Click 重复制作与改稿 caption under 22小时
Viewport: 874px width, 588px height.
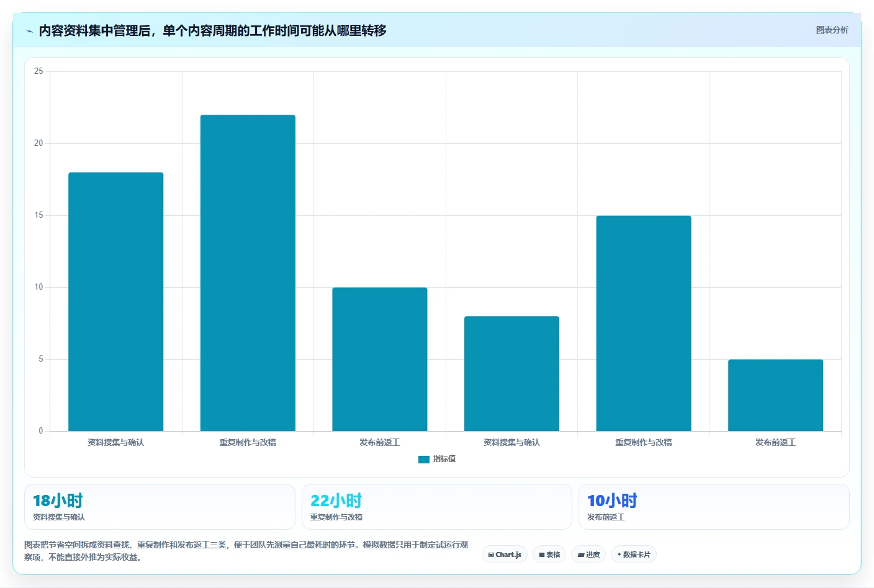pyautogui.click(x=336, y=517)
